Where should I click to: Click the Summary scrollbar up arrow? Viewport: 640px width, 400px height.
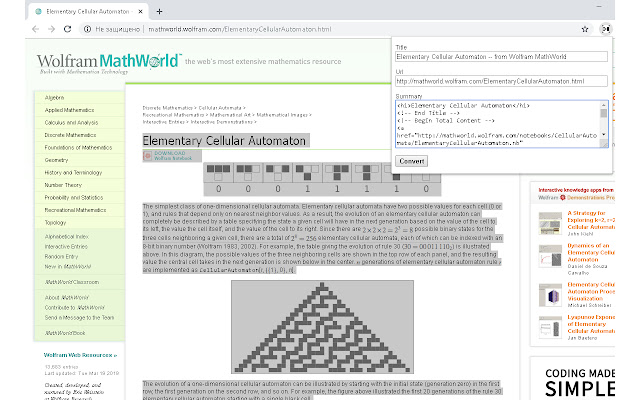pyautogui.click(x=604, y=105)
